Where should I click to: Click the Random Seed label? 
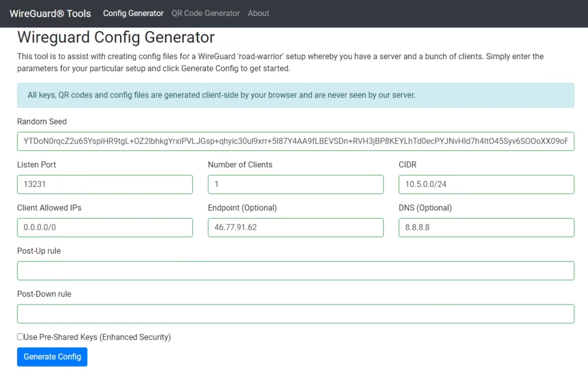[42, 121]
